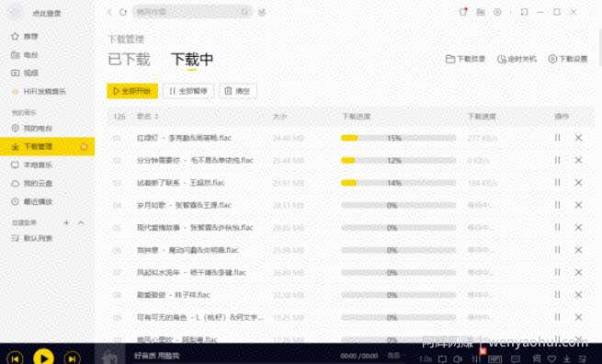Click the 14% download progress bar
602x364 pixels.
399,183
